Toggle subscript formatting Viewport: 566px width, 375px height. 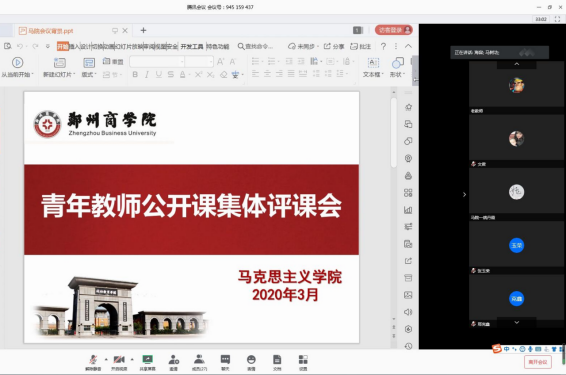click(x=210, y=74)
